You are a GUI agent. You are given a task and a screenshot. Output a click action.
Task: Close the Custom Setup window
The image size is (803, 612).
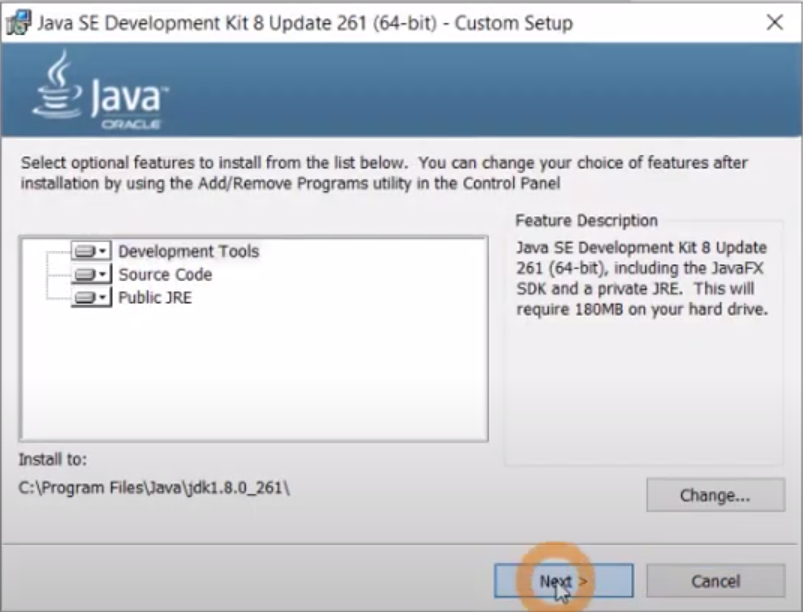click(x=775, y=22)
